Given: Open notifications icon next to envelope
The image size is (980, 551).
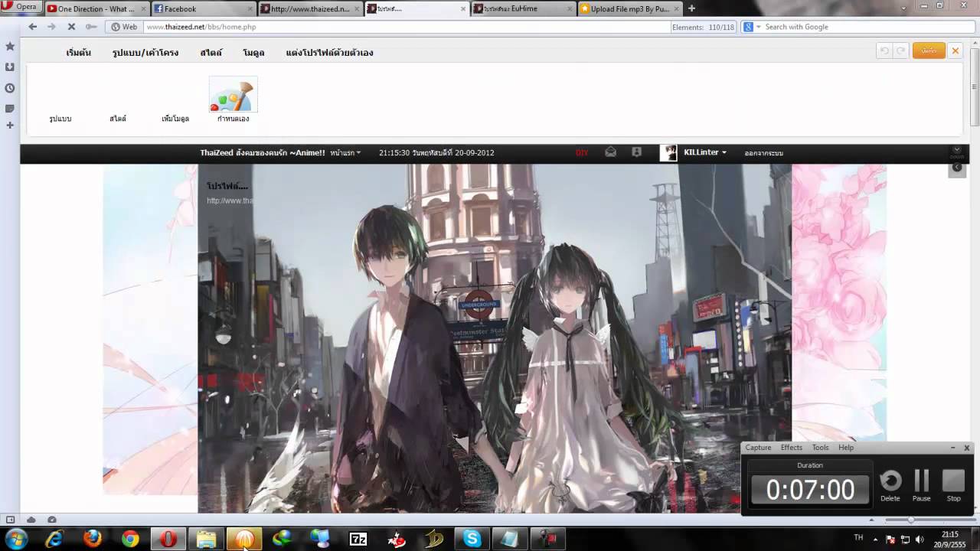Looking at the screenshot, I should click(636, 152).
